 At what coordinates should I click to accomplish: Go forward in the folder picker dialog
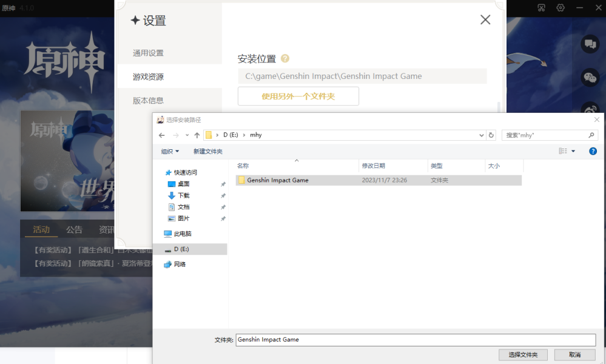[x=176, y=135]
